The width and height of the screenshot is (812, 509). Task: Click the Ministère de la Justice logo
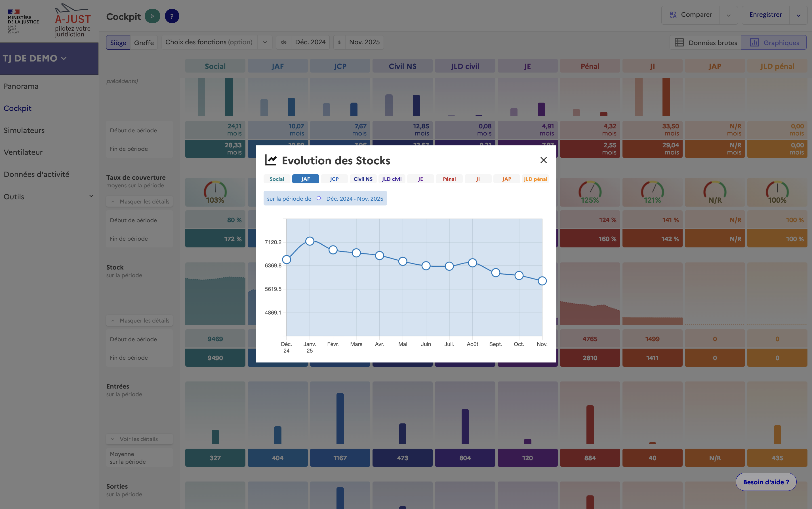point(23,21)
